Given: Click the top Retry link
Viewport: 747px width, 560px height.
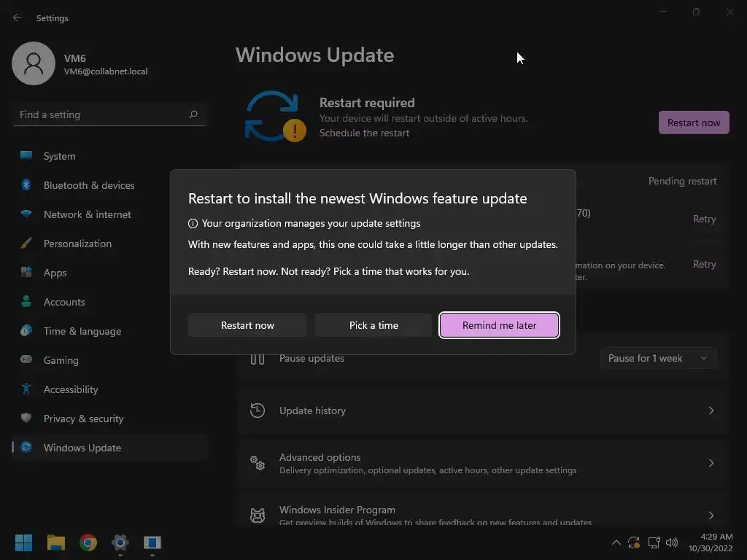Looking at the screenshot, I should click(704, 219).
